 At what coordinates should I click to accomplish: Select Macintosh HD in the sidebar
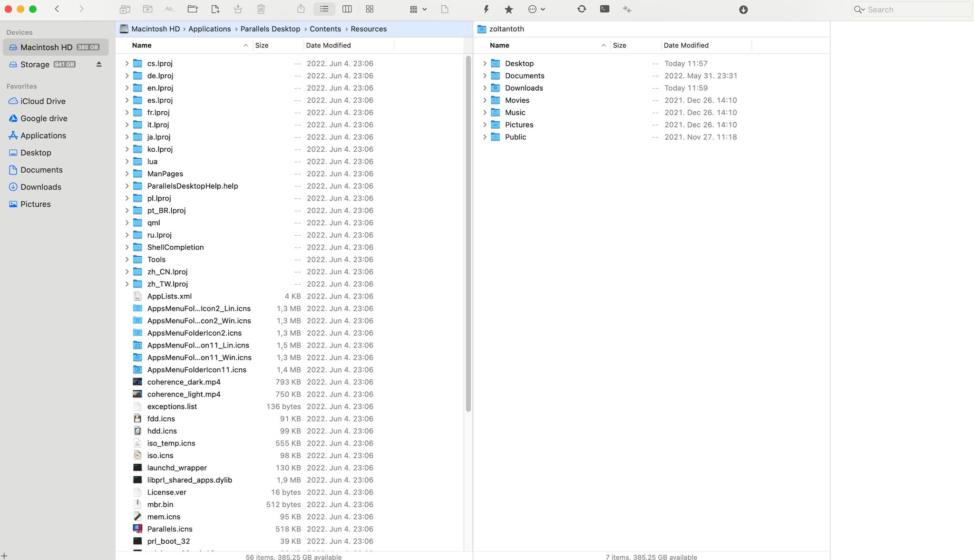(56, 47)
